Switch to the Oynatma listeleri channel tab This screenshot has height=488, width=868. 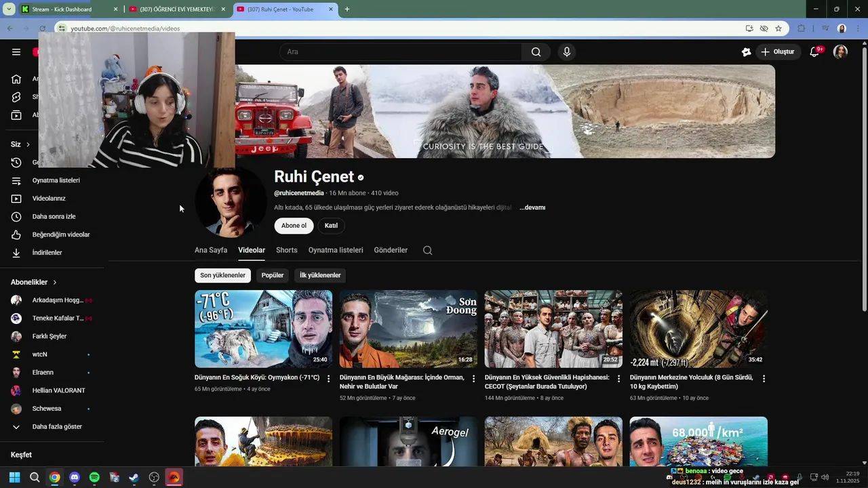click(336, 250)
